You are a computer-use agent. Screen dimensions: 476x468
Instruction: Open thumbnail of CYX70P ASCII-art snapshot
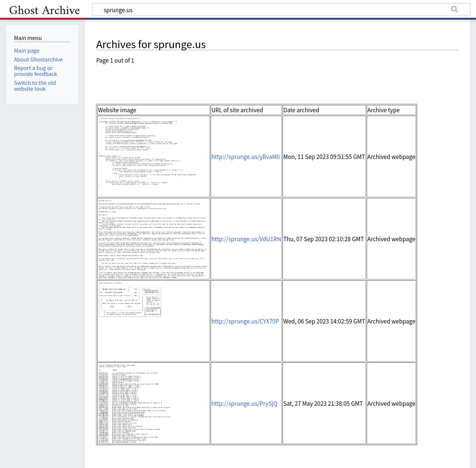click(x=153, y=321)
